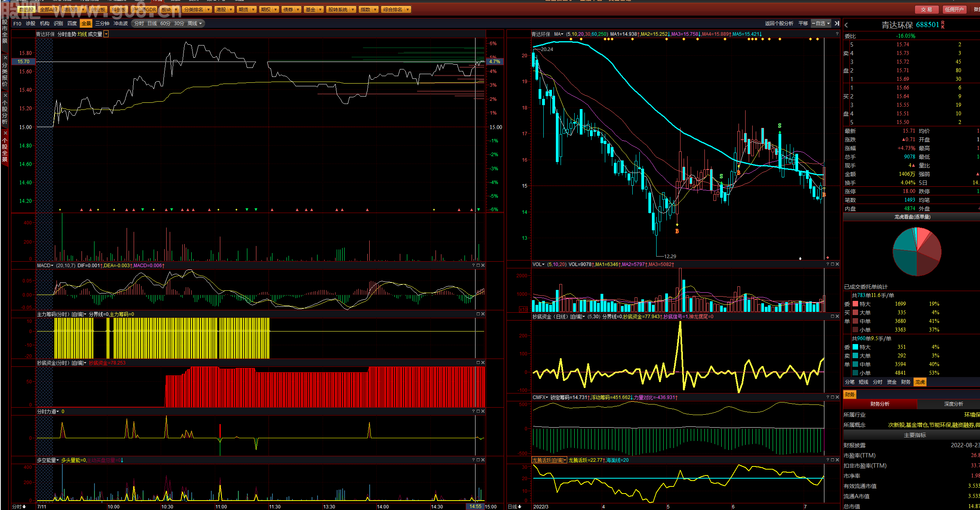Open help for the CMFX indicator
This screenshot has width=980, height=510.
(828, 397)
